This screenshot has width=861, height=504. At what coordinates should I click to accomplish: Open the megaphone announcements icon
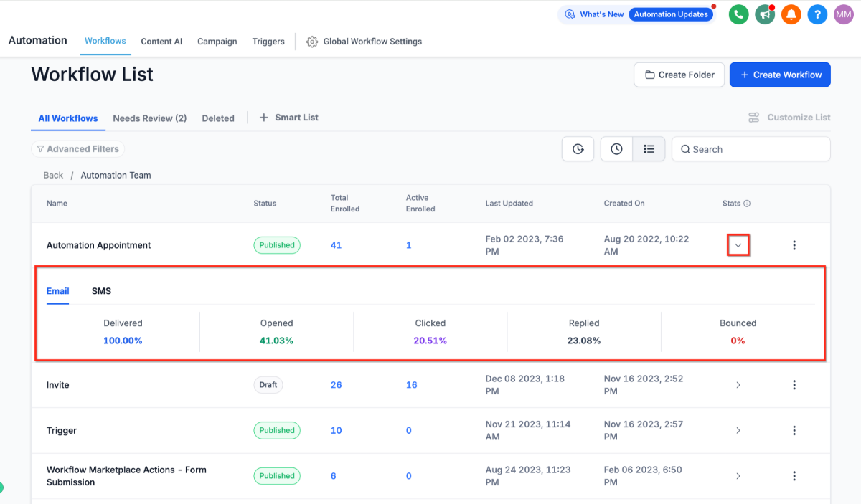(765, 14)
